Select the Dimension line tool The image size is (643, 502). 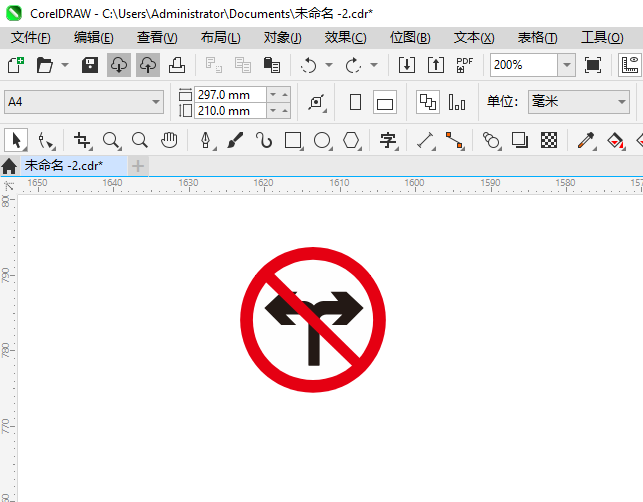pyautogui.click(x=426, y=140)
